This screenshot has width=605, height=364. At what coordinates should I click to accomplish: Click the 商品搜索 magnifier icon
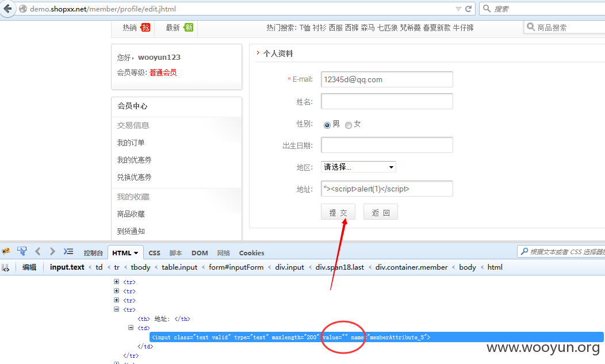coord(531,26)
